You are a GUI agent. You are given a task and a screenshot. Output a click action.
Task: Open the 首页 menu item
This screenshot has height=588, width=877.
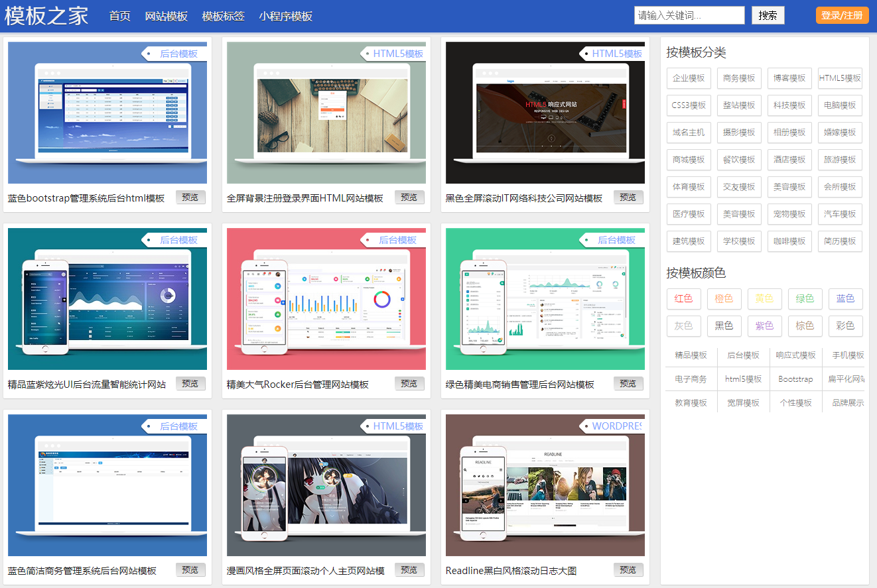tap(119, 17)
